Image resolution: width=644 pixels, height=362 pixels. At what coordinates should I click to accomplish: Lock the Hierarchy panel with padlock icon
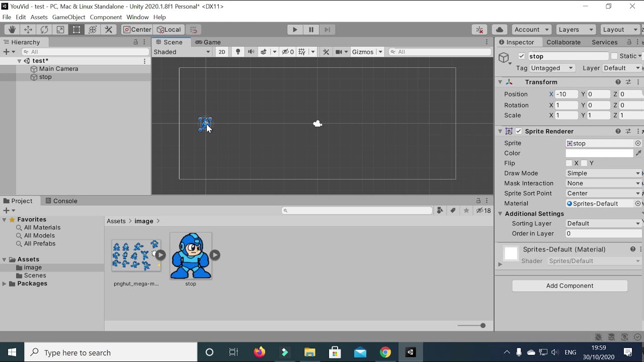(135, 42)
